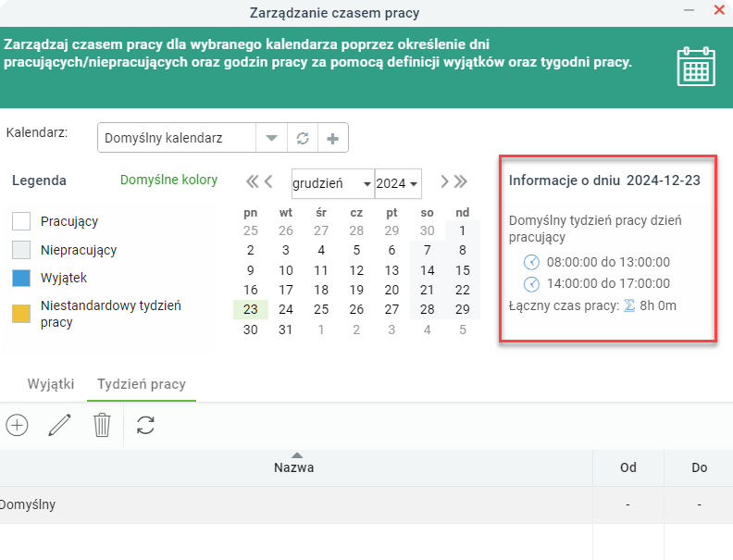The width and height of the screenshot is (733, 560).
Task: Jump forward one year with double-right arrows
Action: (x=461, y=181)
